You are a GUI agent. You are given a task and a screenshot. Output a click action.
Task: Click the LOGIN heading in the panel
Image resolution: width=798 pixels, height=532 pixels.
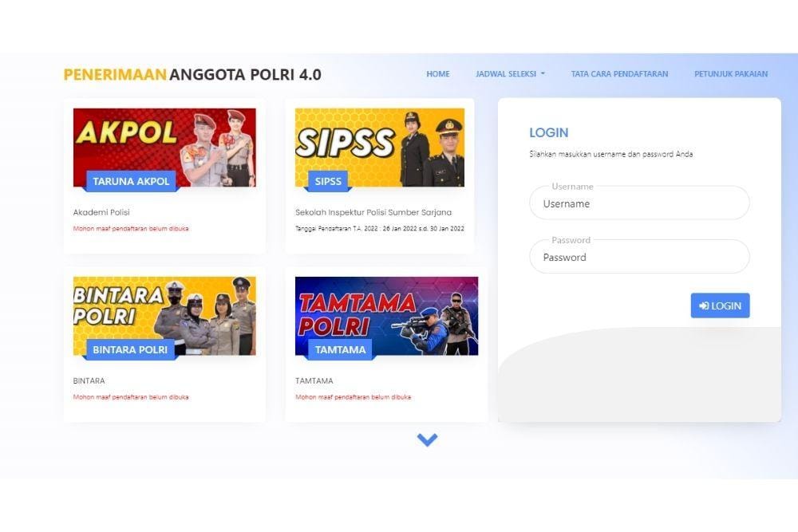click(x=549, y=132)
